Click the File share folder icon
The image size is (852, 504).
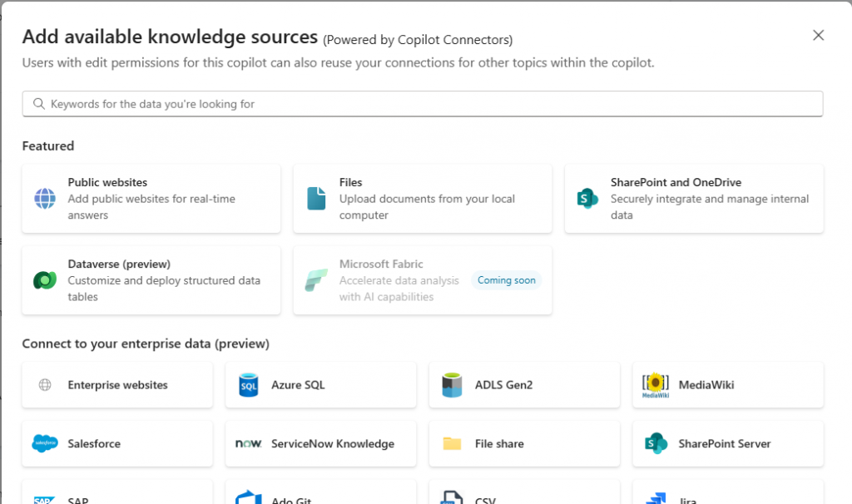coord(452,443)
